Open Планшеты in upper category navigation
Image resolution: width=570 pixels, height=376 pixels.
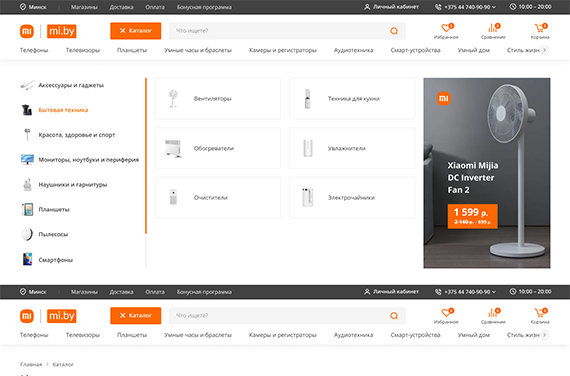coord(132,50)
